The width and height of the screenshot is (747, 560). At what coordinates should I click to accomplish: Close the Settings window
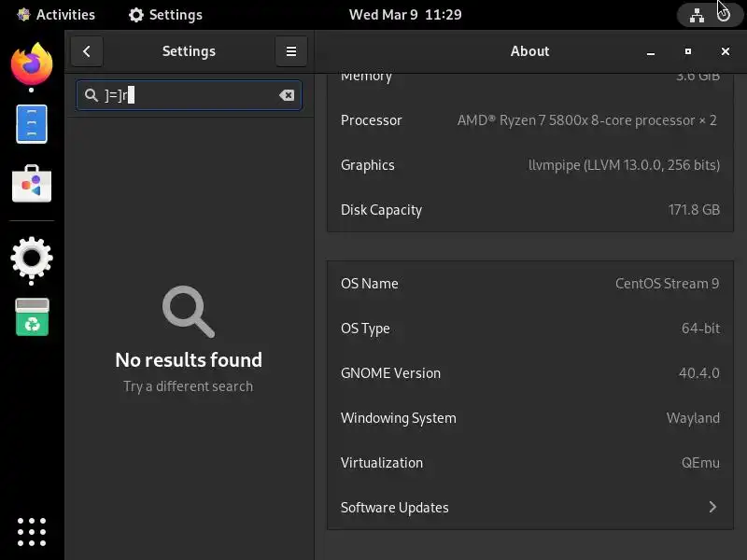pyautogui.click(x=726, y=51)
